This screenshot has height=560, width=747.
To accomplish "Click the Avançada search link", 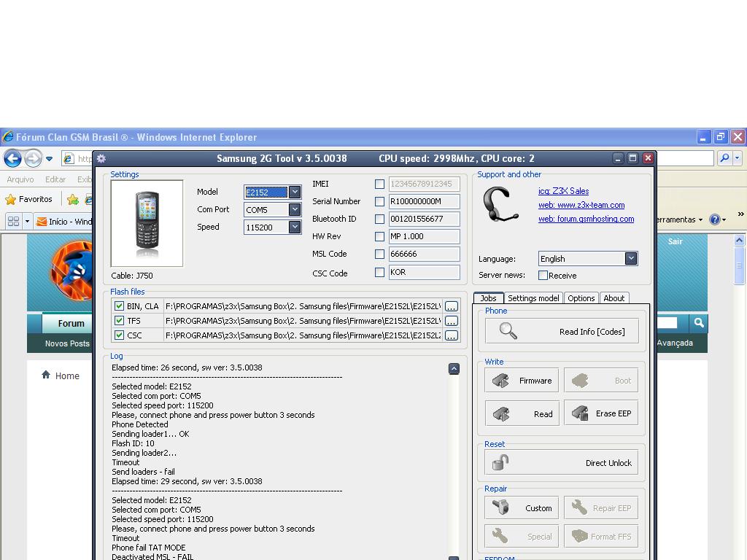I will point(675,343).
